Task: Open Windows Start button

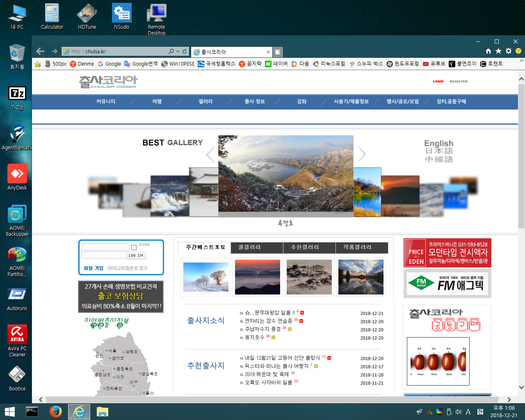Action: (9, 411)
